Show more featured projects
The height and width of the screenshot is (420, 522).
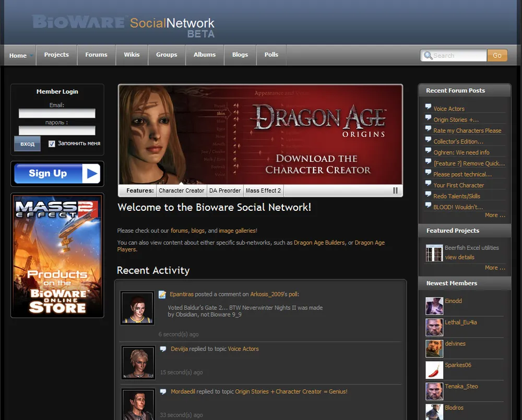coord(494,268)
